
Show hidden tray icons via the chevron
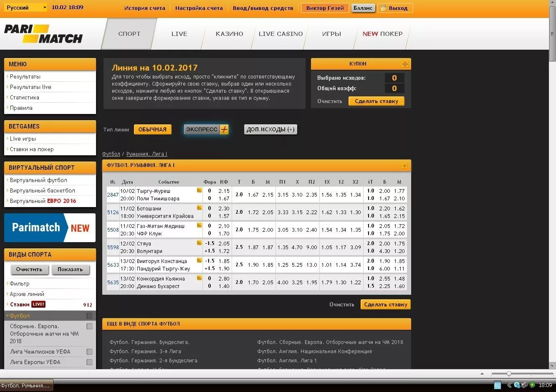tap(509, 385)
